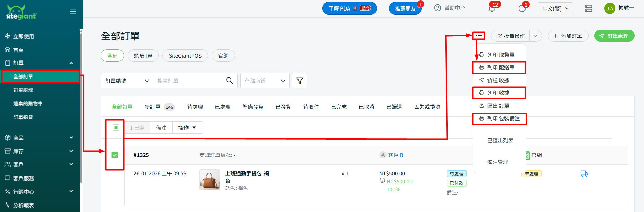Click the blue delivery truck icon
The height and width of the screenshot is (212, 644).
(x=584, y=174)
